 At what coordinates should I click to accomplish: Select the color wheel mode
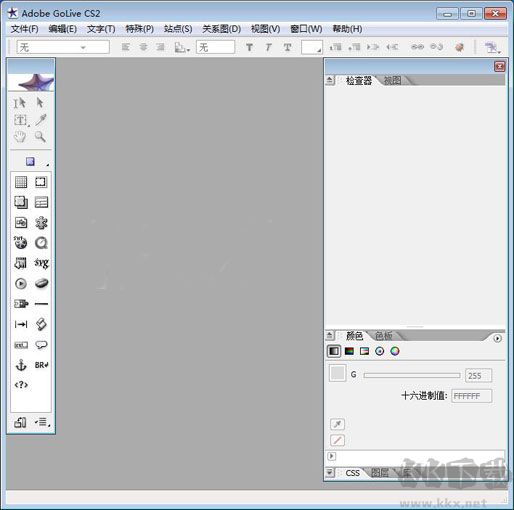click(x=395, y=351)
